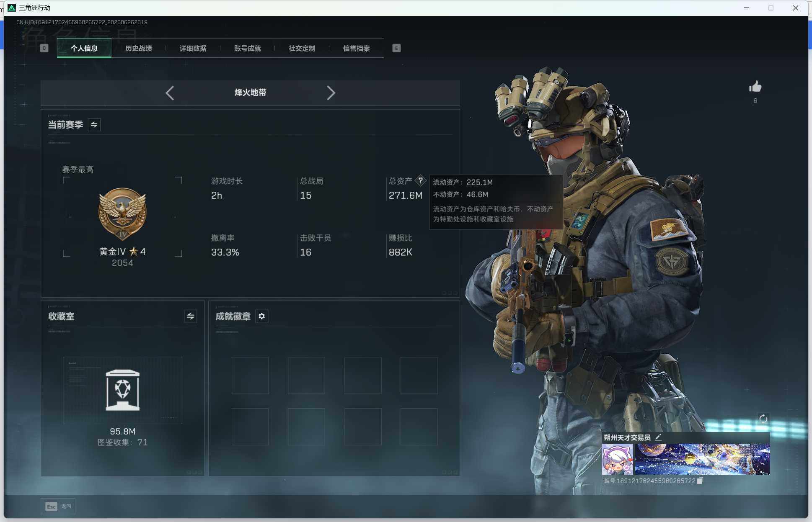The width and height of the screenshot is (812, 522).
Task: Click the 总战局 value 15
Action: 305,195
